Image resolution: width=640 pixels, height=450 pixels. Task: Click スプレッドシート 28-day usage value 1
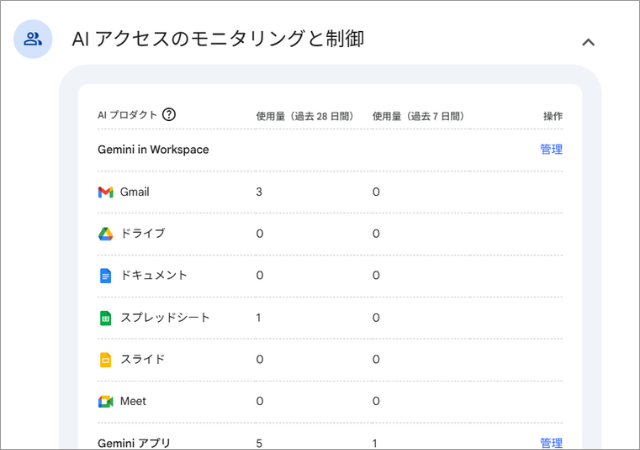258,318
